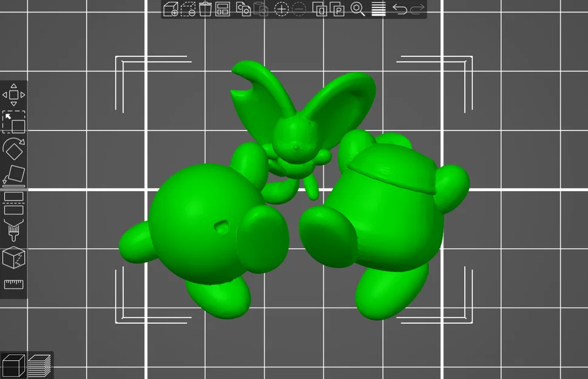Click the Redo arrow icon
The width and height of the screenshot is (588, 379).
(x=417, y=9)
